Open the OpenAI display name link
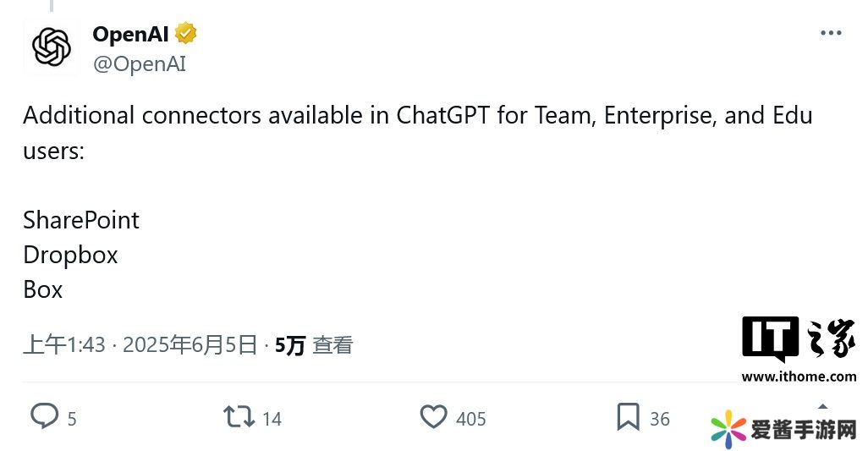The width and height of the screenshot is (868, 451). [131, 34]
